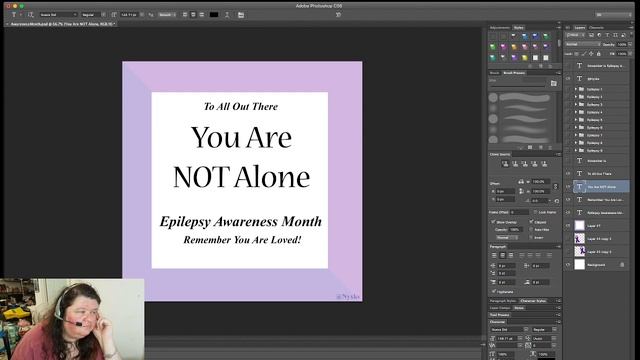Viewport: 640px width, 360px height.
Task: Lock all padlock icon in Layers panel
Action: (x=599, y=53)
